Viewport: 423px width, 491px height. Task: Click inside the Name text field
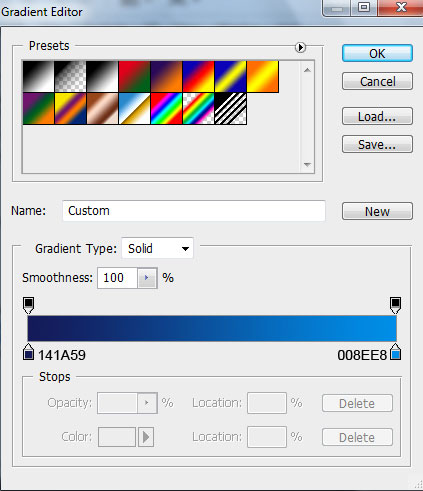click(194, 211)
